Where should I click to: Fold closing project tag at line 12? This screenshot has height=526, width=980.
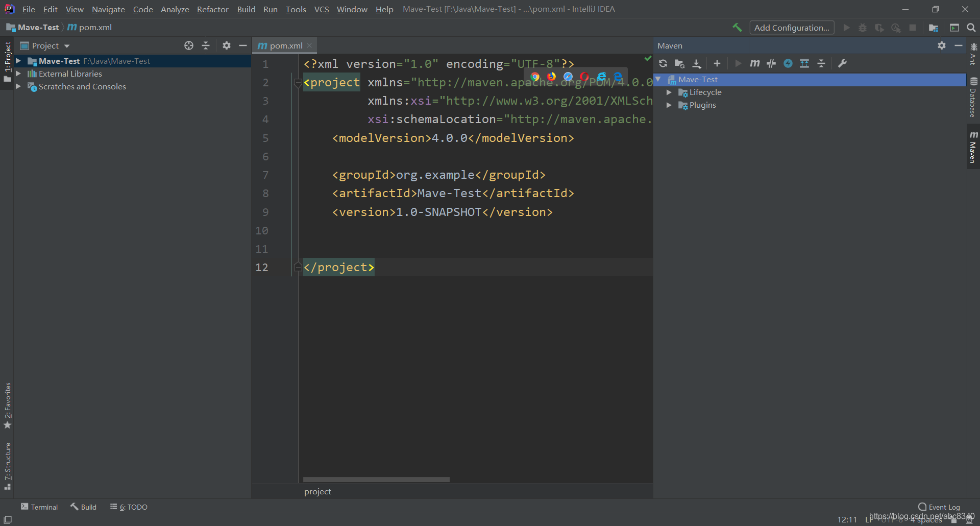(x=298, y=267)
